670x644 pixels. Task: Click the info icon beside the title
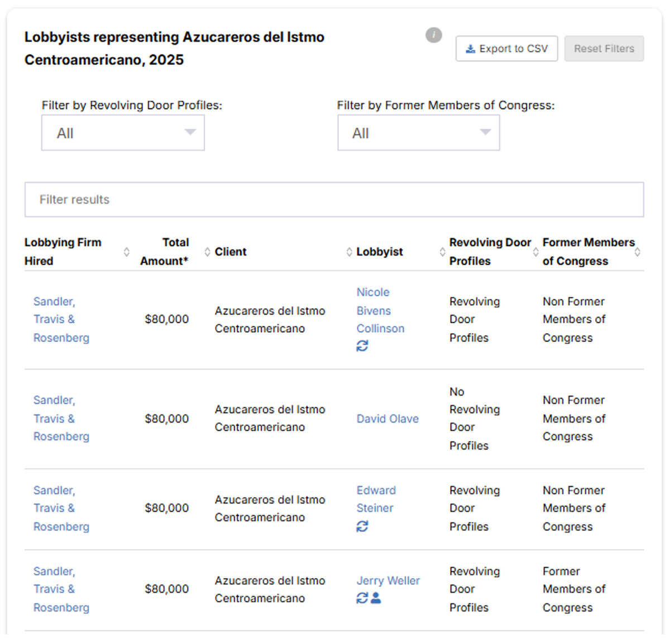pos(434,35)
